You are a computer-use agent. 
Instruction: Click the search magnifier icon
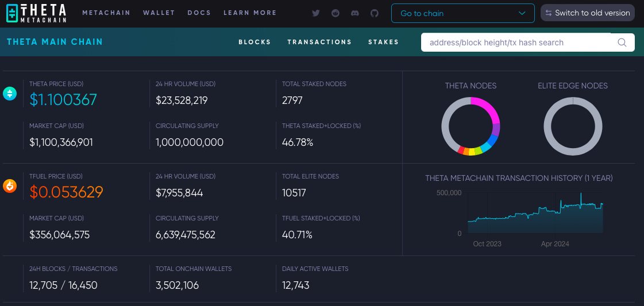coord(622,42)
